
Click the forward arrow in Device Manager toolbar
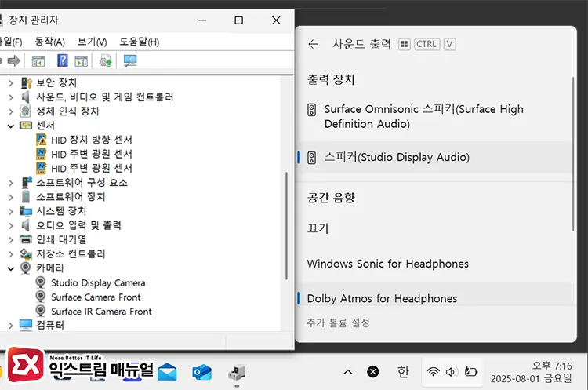coord(14,60)
